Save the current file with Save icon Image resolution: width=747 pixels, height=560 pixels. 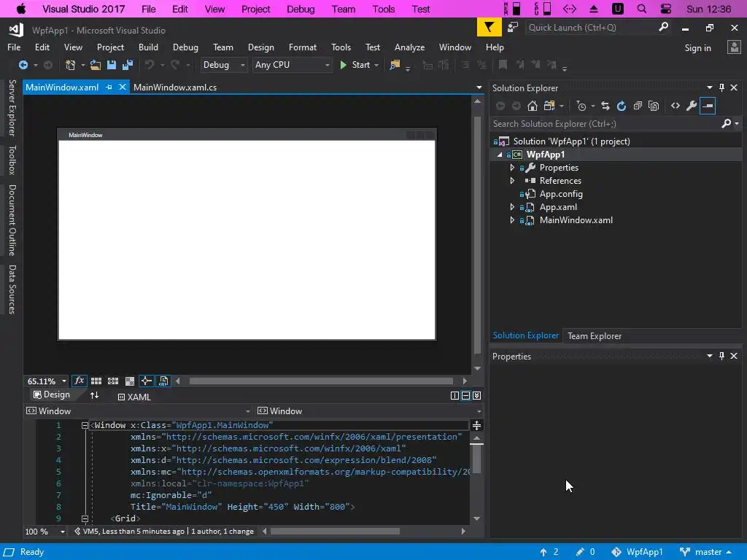(x=111, y=65)
